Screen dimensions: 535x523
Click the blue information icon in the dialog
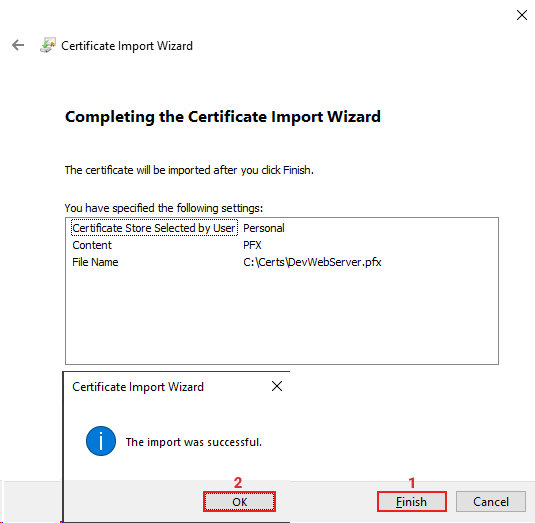click(x=101, y=441)
